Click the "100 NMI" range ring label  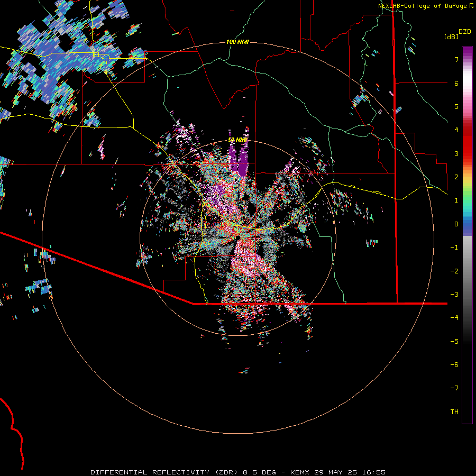237,42
